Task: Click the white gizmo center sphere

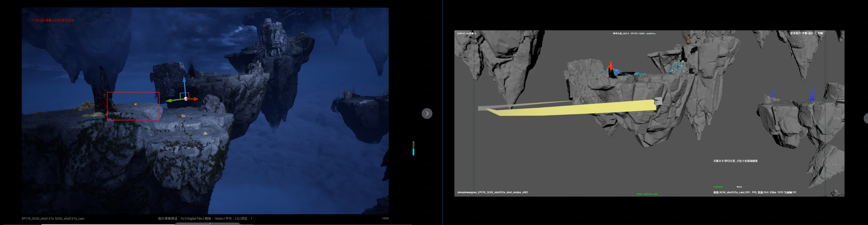Action: point(186,99)
